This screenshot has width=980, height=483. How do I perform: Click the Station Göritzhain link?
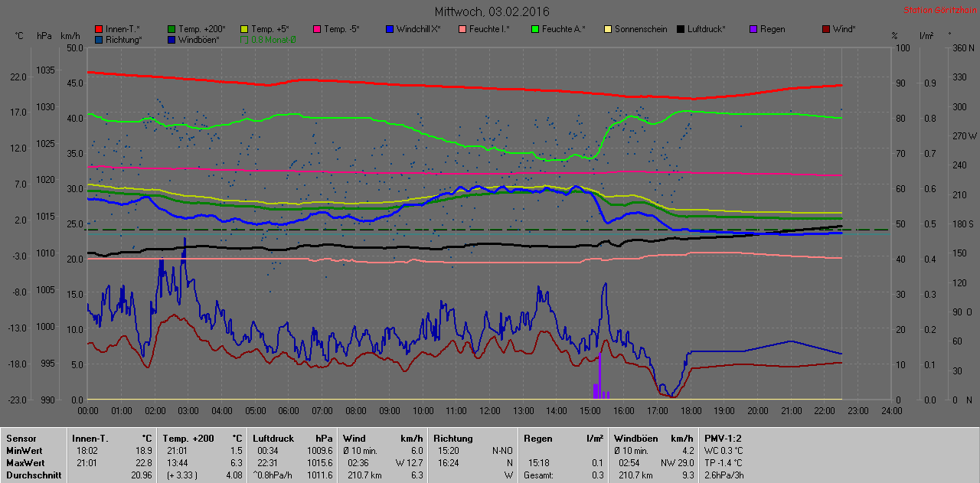(939, 10)
